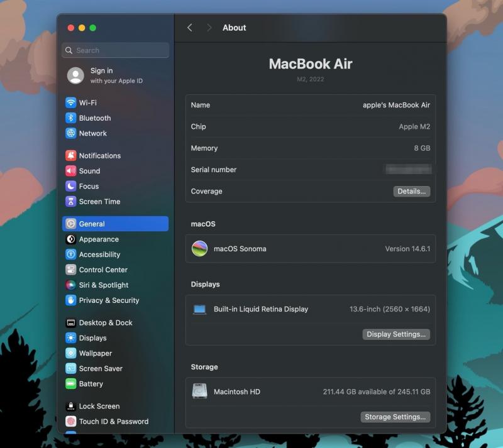Click the 8 GB memory value
Image resolution: width=503 pixels, height=448 pixels.
coord(422,148)
